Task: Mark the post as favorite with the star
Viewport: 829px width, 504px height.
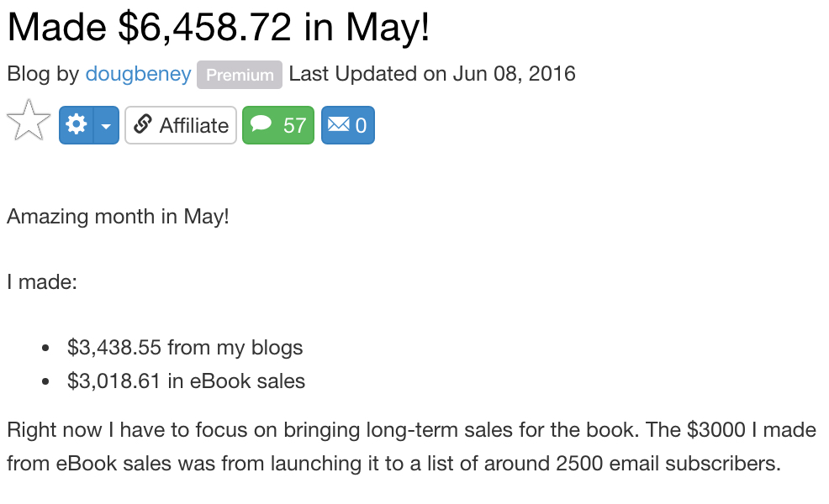Action: [29, 121]
